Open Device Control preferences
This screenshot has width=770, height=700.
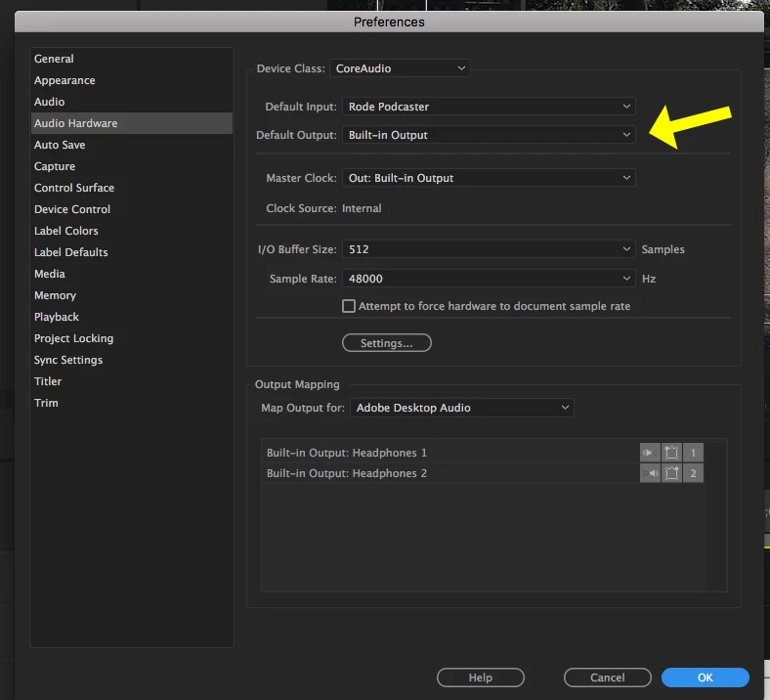[x=132, y=209]
